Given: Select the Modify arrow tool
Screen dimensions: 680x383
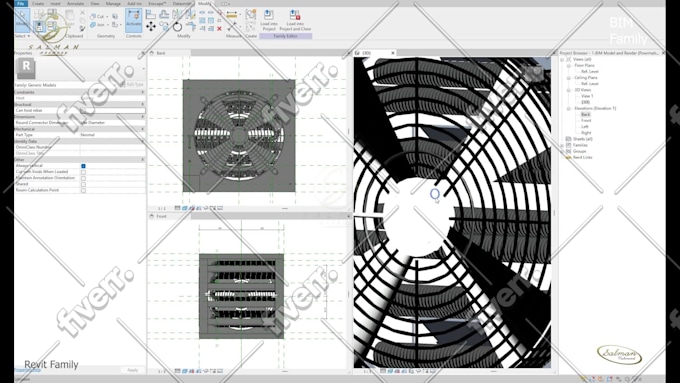Looking at the screenshot, I should pyautogui.click(x=22, y=20).
